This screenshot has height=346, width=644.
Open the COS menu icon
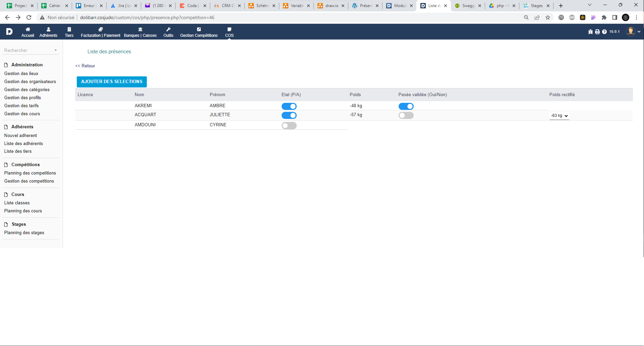pyautogui.click(x=229, y=29)
